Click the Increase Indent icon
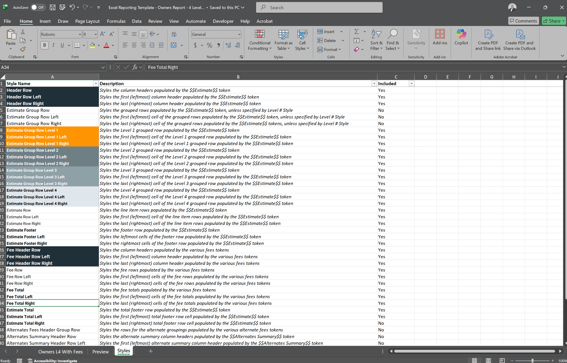The height and width of the screenshot is (363, 567). [161, 45]
